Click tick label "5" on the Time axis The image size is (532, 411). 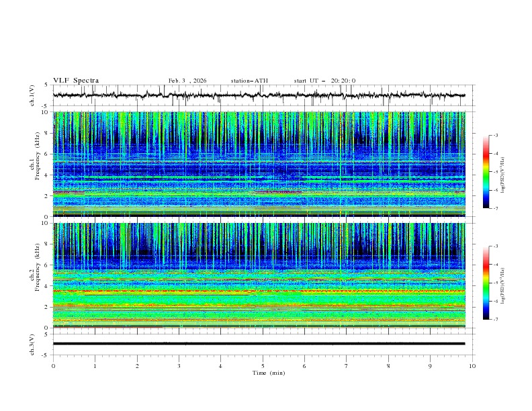[x=263, y=366]
